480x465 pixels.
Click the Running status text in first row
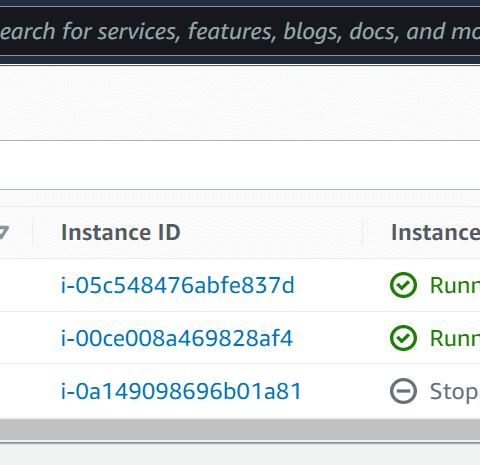pos(455,286)
